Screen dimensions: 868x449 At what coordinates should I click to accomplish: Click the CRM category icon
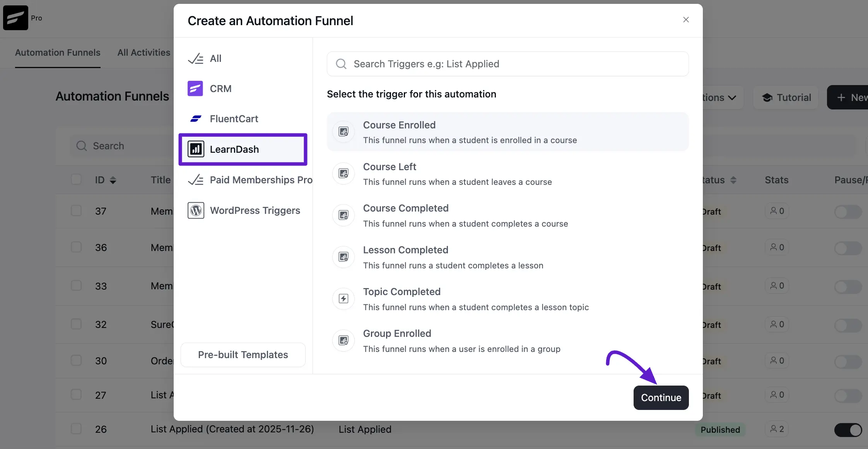coord(195,89)
